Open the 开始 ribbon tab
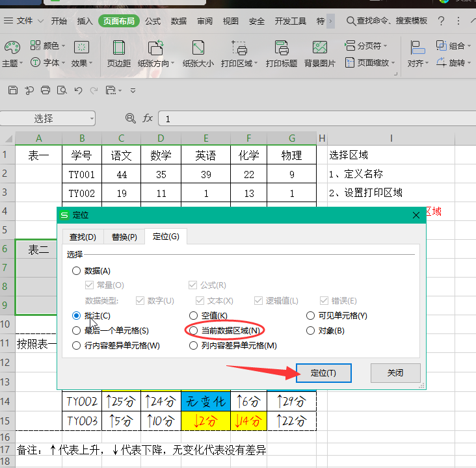Screen dimensions: 476x468 (59, 21)
